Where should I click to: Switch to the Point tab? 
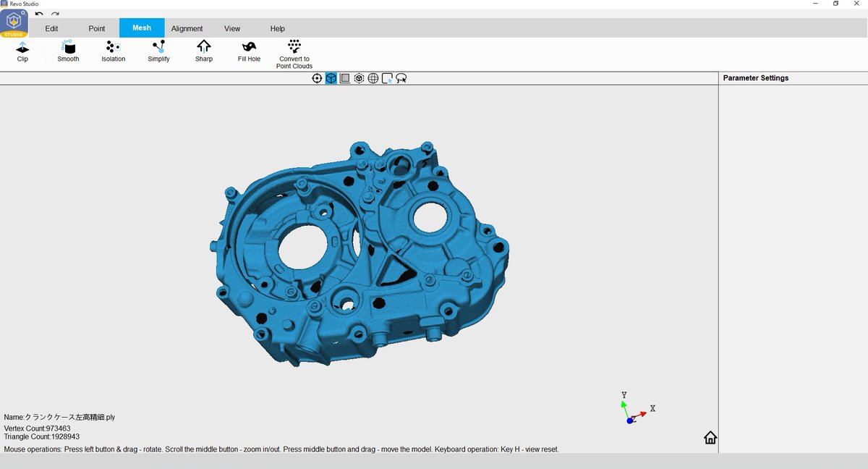(97, 28)
